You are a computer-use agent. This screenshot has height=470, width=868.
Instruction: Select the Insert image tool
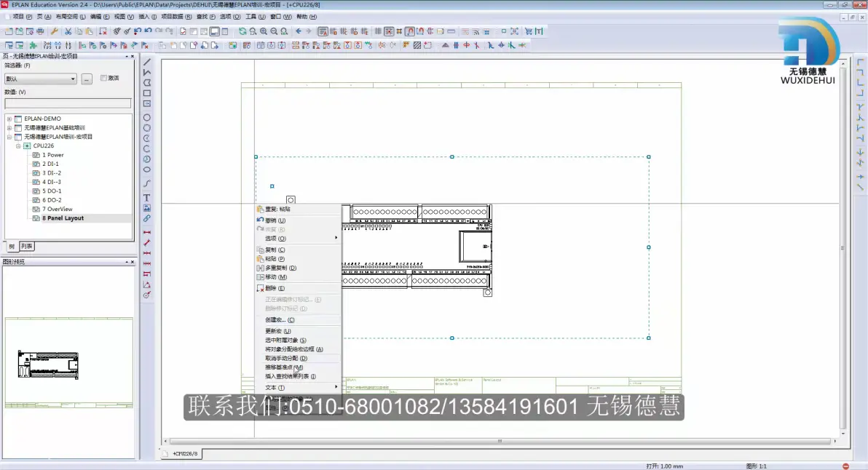coord(146,208)
